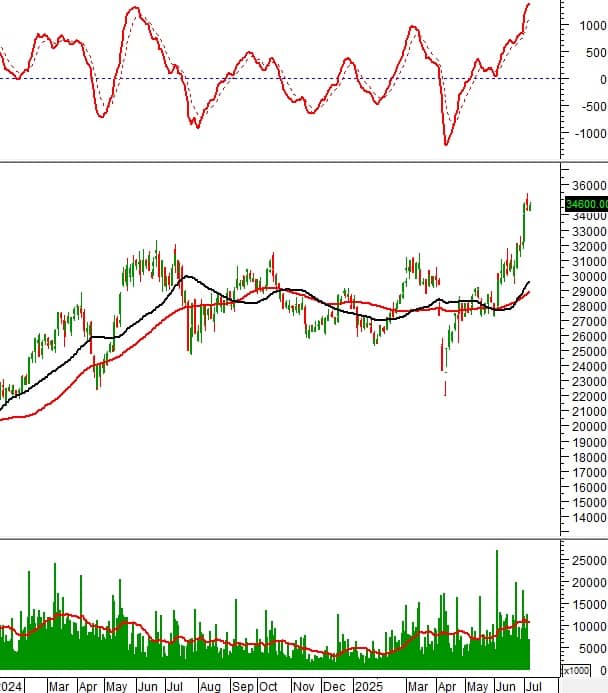Click the 34600.00 current price tag

(587, 204)
